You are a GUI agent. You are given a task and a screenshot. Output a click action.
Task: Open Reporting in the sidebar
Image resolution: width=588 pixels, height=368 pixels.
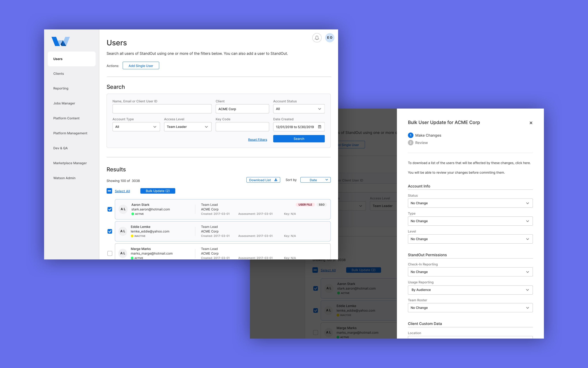[61, 88]
